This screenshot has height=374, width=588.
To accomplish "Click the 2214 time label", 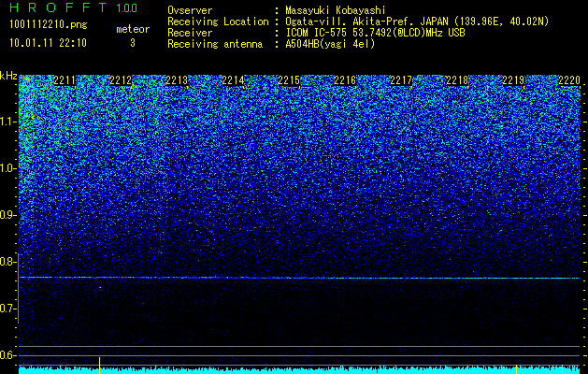I will pyautogui.click(x=233, y=80).
